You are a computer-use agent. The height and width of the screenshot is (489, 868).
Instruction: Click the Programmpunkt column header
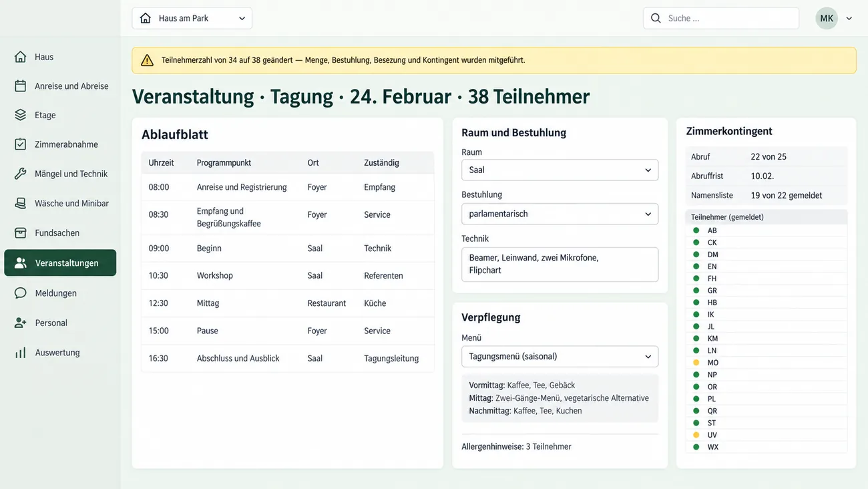click(x=224, y=162)
